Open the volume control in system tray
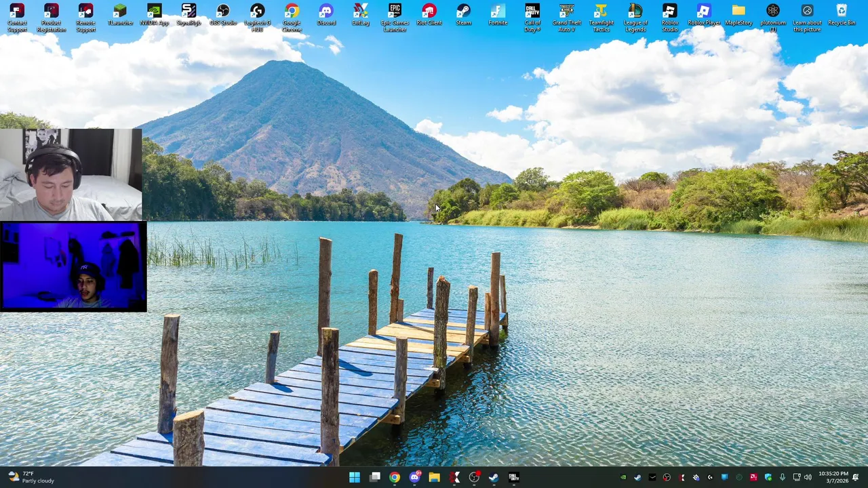This screenshot has width=868, height=488. (808, 477)
